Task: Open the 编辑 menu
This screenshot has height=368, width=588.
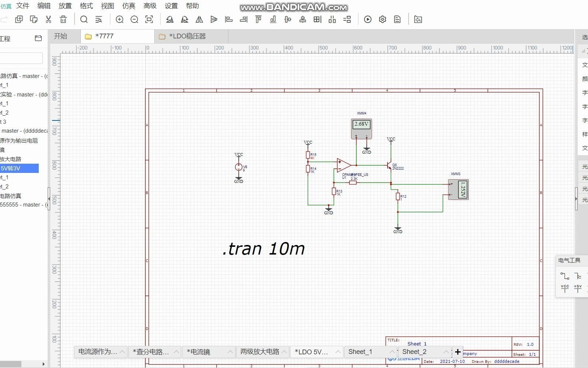Action: coord(44,6)
